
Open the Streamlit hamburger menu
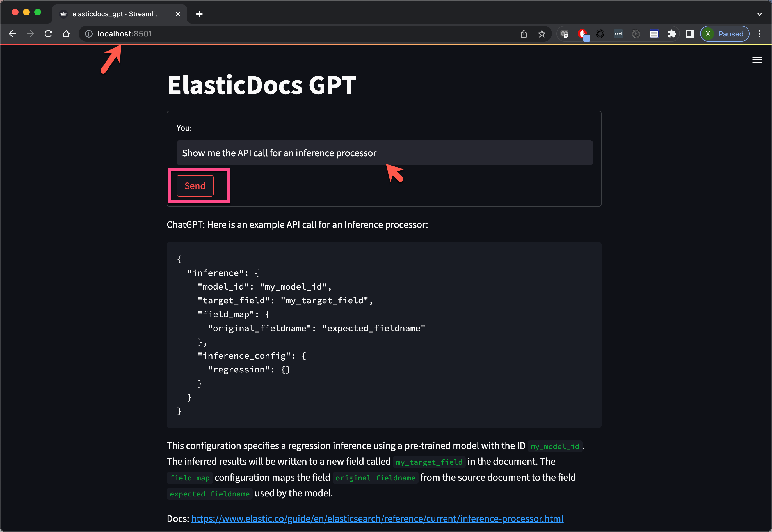(757, 60)
